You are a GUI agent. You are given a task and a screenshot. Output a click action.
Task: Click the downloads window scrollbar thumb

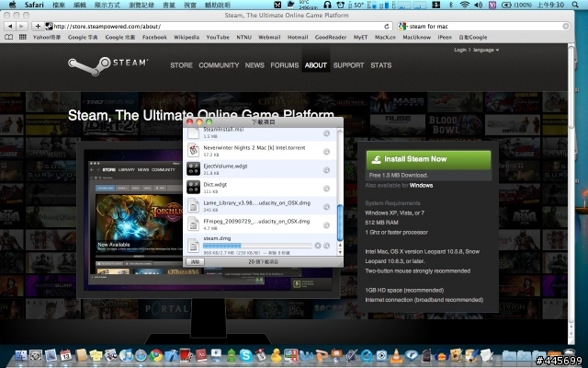click(x=340, y=223)
